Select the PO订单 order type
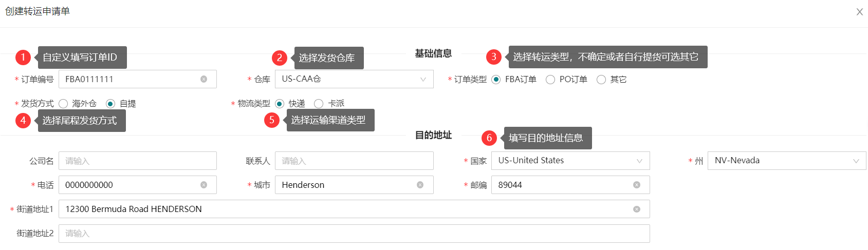Image resolution: width=868 pixels, height=250 pixels. [550, 80]
